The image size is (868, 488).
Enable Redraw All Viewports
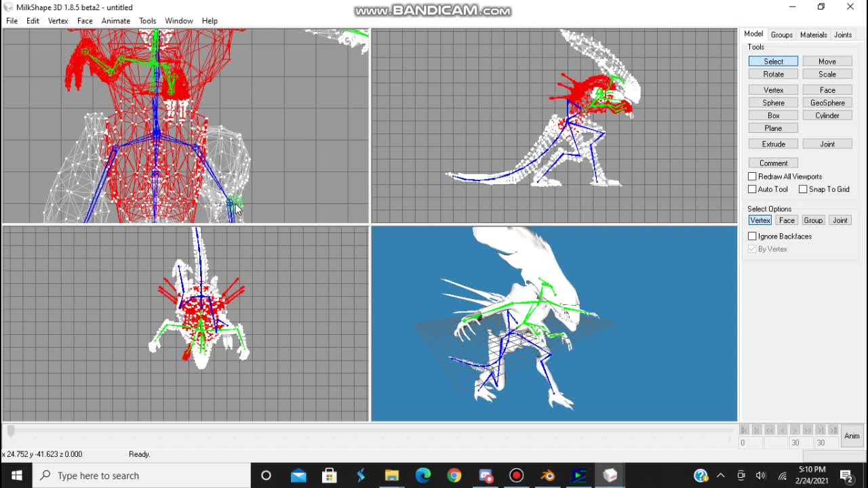[752, 176]
